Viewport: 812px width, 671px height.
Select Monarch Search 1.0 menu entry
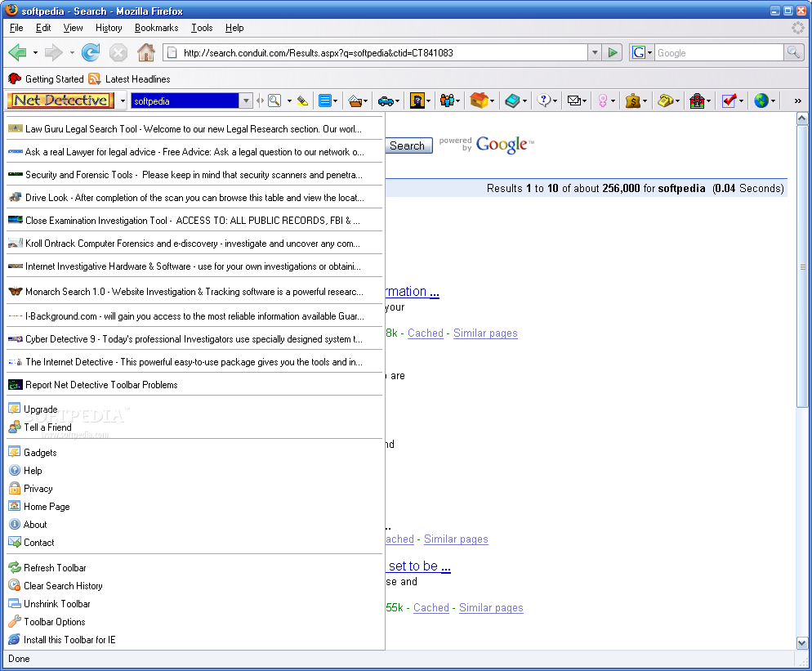tap(194, 292)
